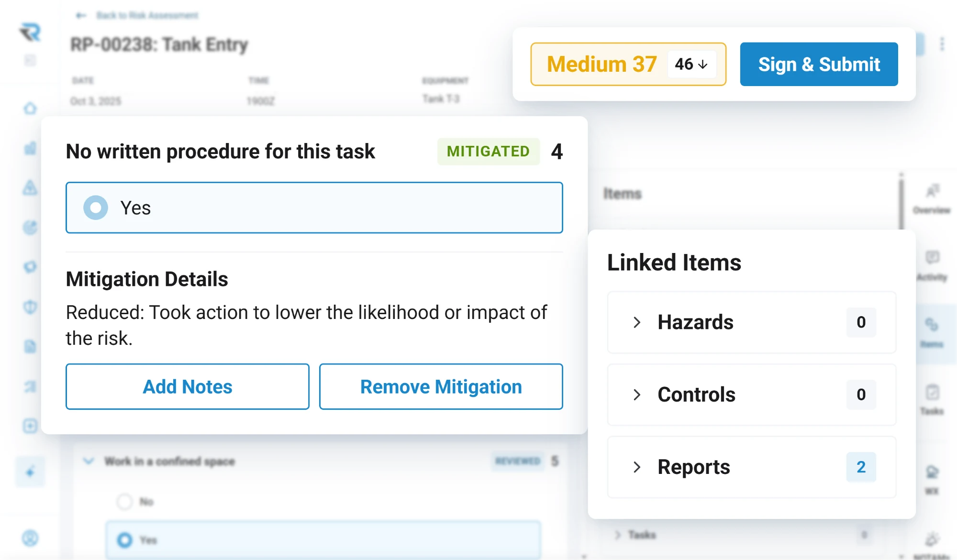This screenshot has width=957, height=560.
Task: Open the arrow icon below document in sidebar
Action: (x=30, y=386)
